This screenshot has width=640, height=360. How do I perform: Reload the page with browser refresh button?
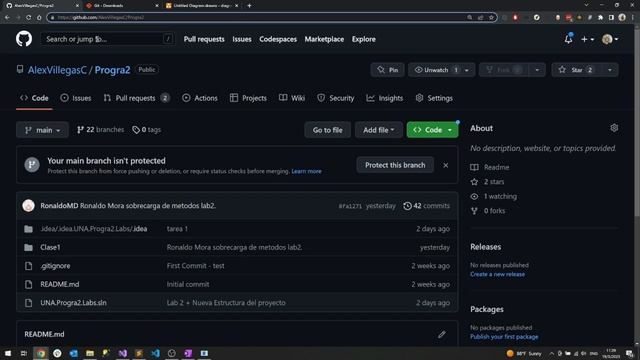[x=28, y=17]
